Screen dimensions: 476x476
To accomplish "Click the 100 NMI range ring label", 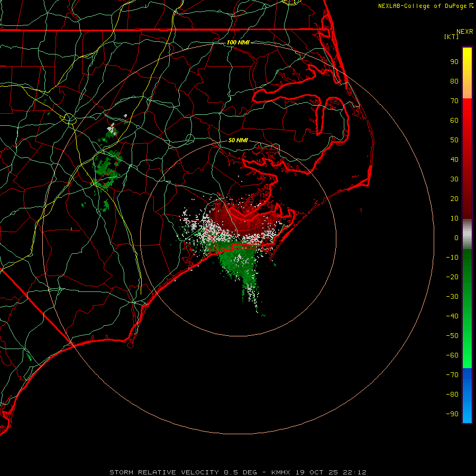I will 238,42.
